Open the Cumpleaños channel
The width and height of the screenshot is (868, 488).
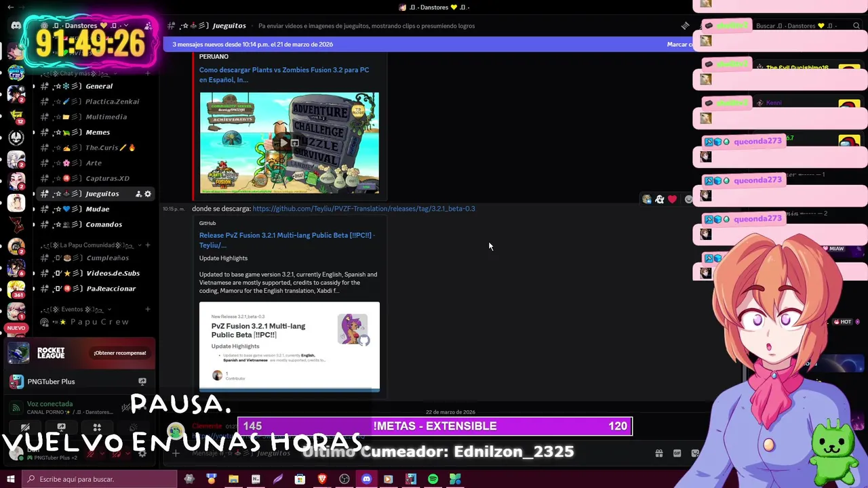(x=95, y=258)
